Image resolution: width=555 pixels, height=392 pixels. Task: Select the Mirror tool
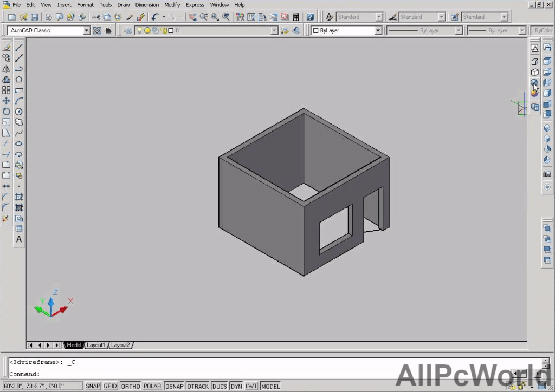coord(7,69)
